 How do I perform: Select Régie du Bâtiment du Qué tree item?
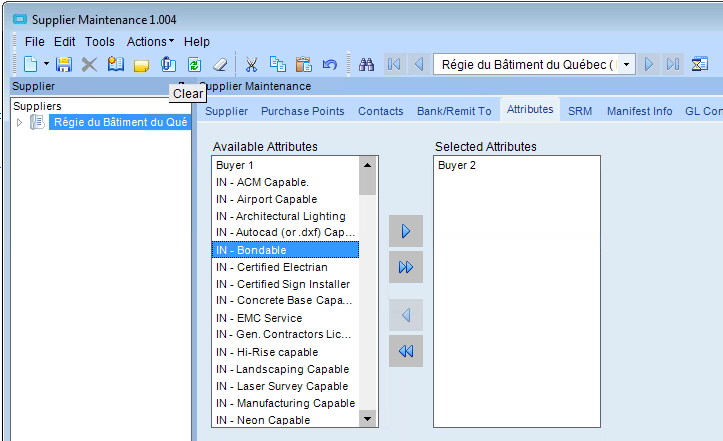120,122
